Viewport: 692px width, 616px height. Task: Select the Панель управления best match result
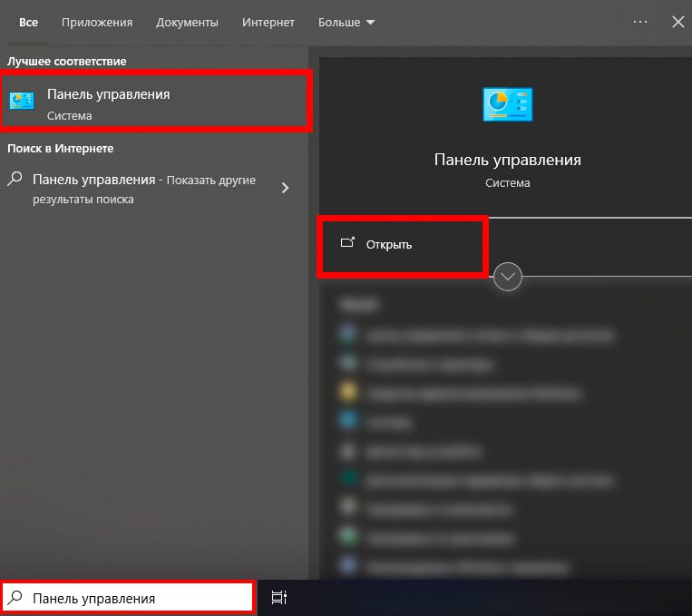coord(154,102)
